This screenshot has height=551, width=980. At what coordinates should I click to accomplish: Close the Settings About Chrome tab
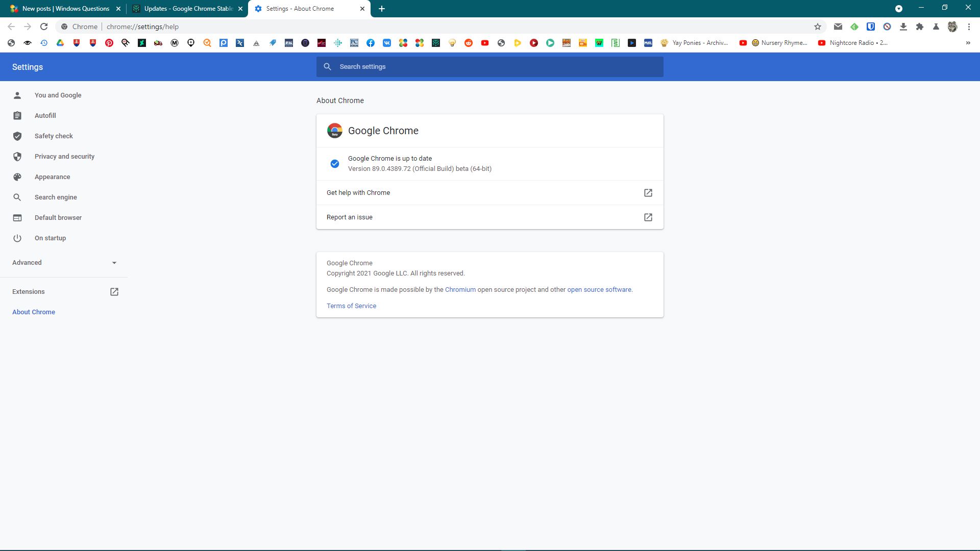362,9
